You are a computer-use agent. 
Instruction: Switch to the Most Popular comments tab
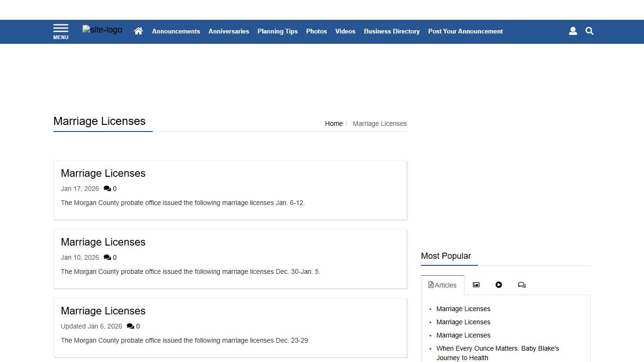tap(521, 285)
